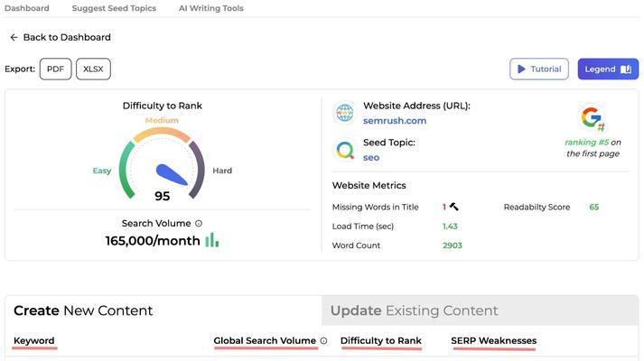
Task: Export report as XLSX
Action: click(93, 69)
